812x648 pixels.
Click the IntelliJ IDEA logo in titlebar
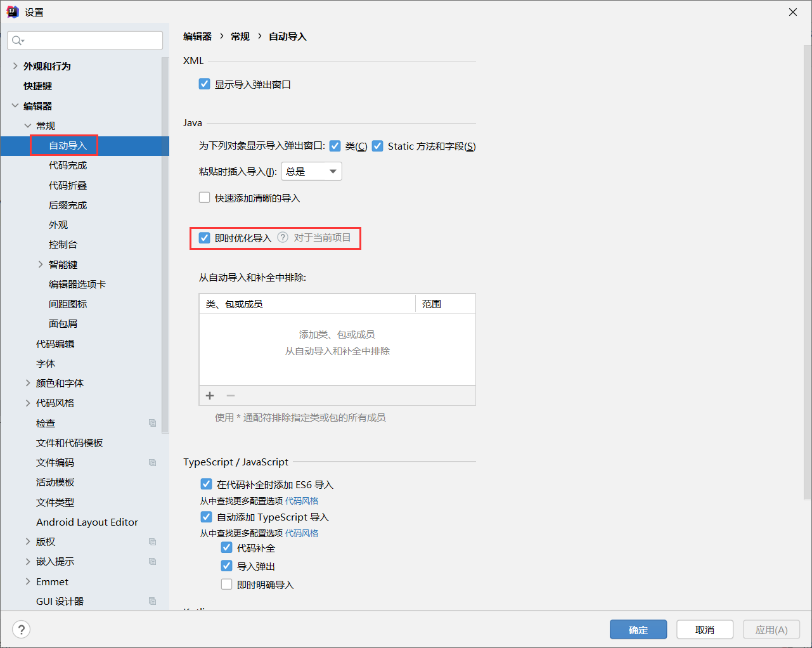pyautogui.click(x=12, y=11)
